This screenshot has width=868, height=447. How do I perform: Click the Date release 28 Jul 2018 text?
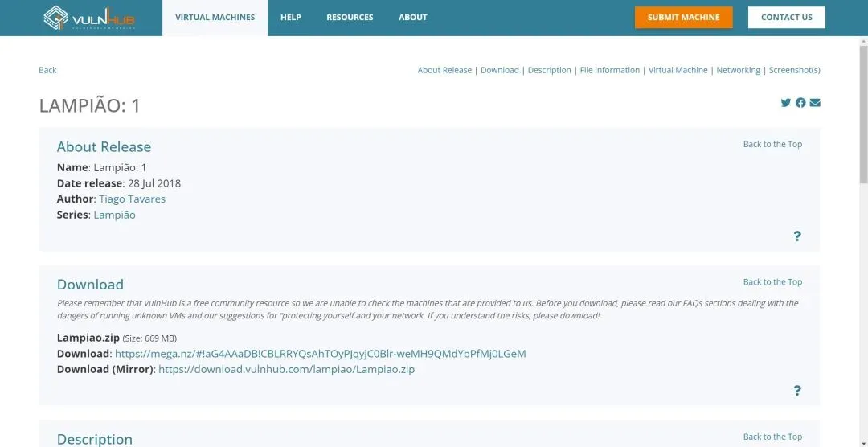tap(118, 183)
